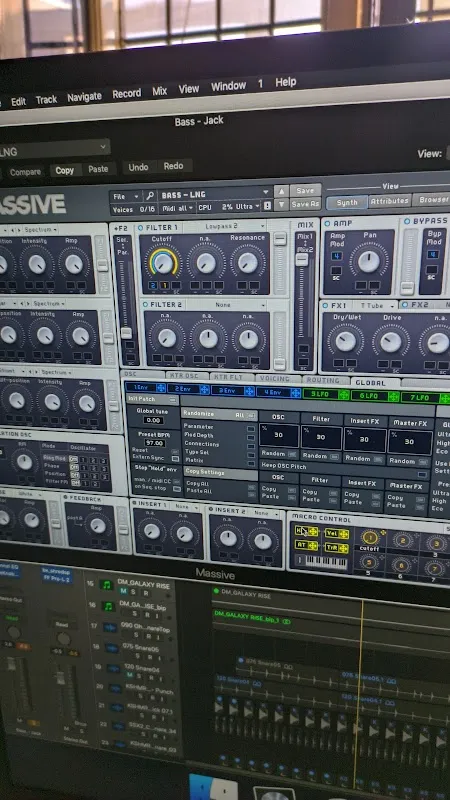Image resolution: width=450 pixels, height=800 pixels.
Task: Open FX1 T Tube effect dropdown
Action: coord(376,305)
